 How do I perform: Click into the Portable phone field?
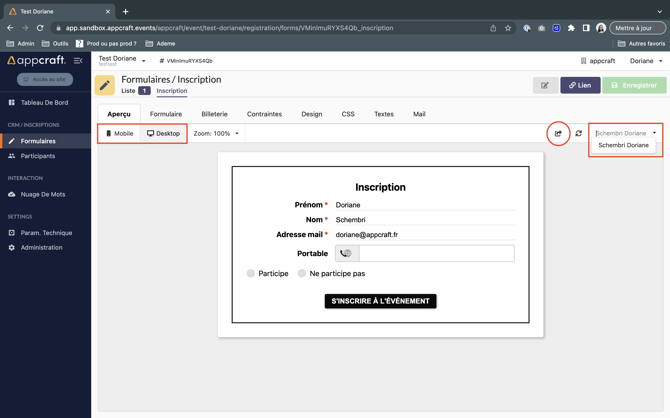[435, 254]
